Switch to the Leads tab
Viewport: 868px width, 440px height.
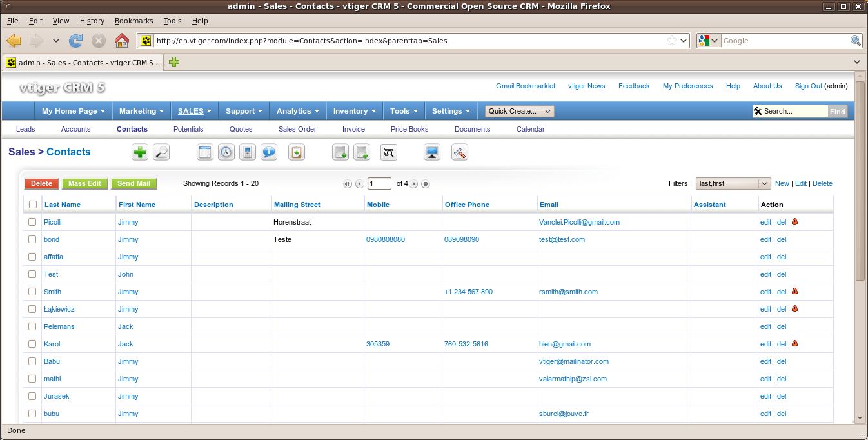tap(25, 129)
